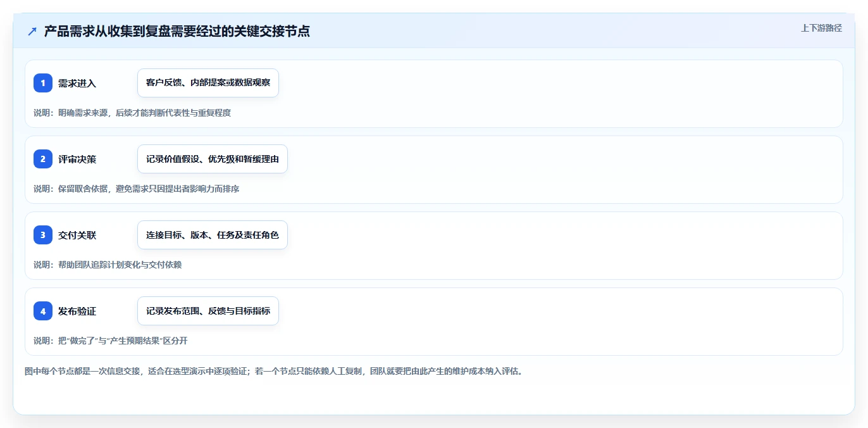Select the 上下游路径 label in header
The image size is (868, 428).
coord(821,28)
